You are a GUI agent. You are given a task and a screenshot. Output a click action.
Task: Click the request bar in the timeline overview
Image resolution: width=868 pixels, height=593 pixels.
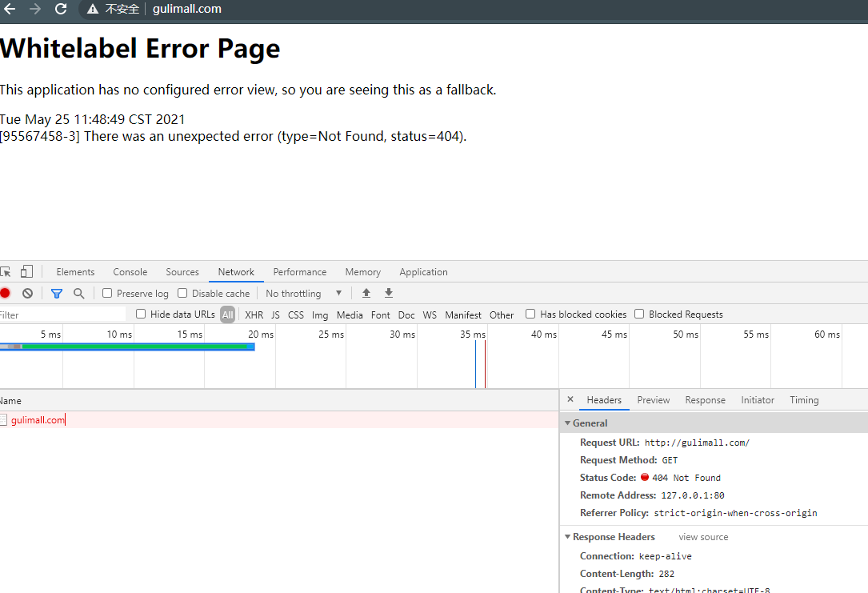[x=127, y=347]
